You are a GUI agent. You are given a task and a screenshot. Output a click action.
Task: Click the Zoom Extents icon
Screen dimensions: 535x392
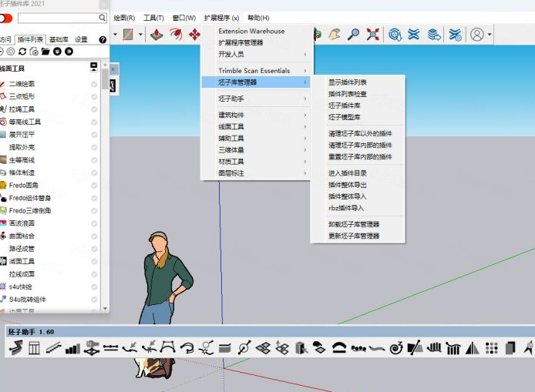(372, 35)
